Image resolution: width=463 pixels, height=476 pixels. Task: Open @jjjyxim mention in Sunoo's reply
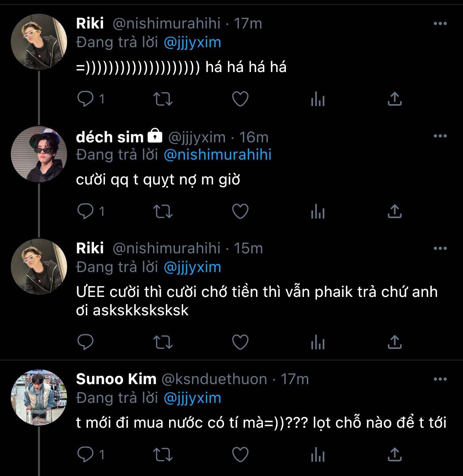pos(192,398)
